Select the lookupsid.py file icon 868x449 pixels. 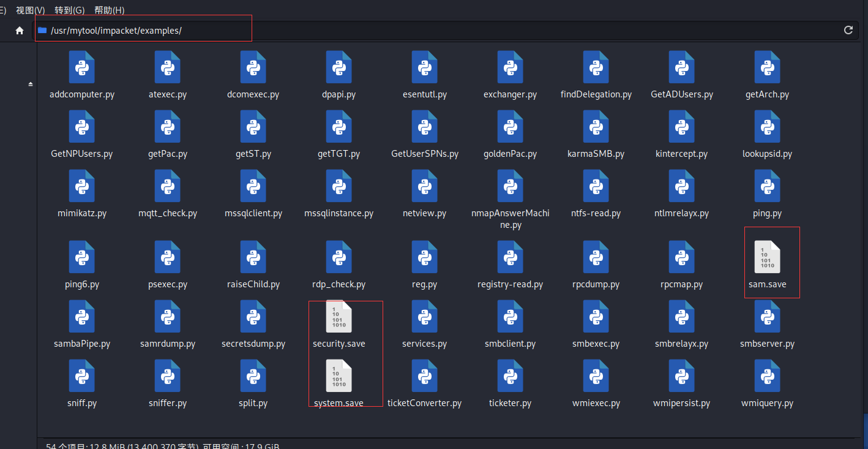pos(768,127)
